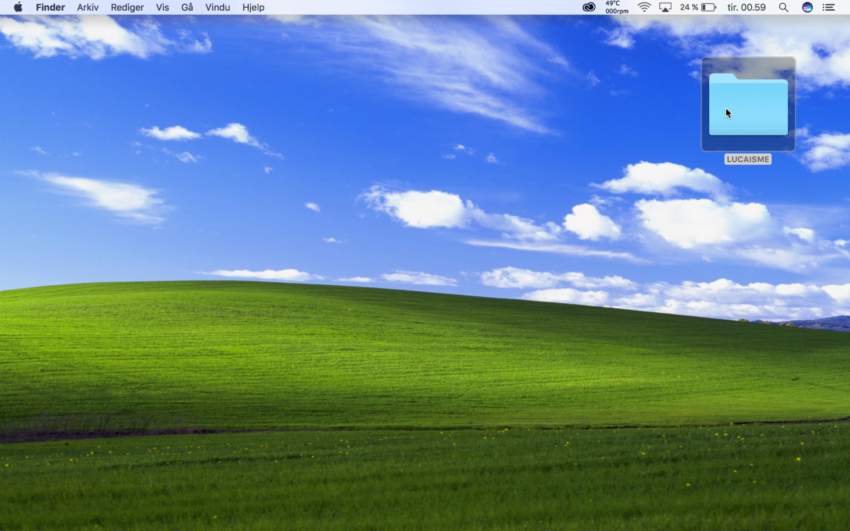Open the Finder menu

(50, 7)
